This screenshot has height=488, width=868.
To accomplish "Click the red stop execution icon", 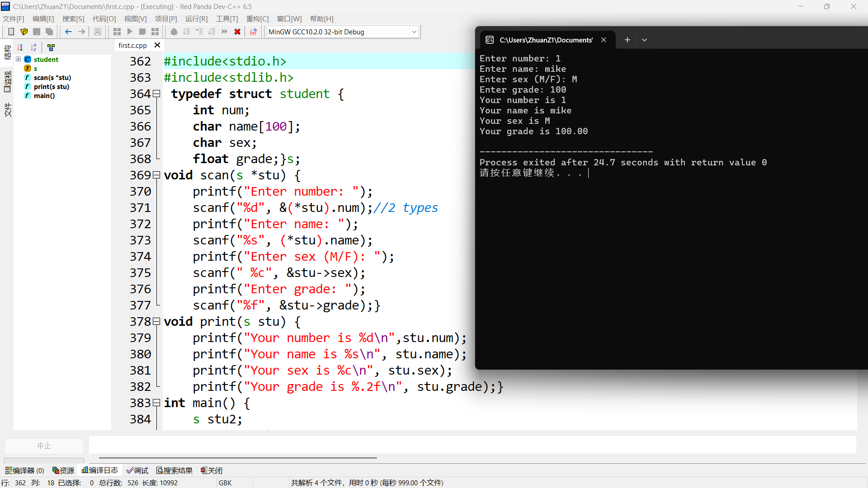I will (x=237, y=32).
